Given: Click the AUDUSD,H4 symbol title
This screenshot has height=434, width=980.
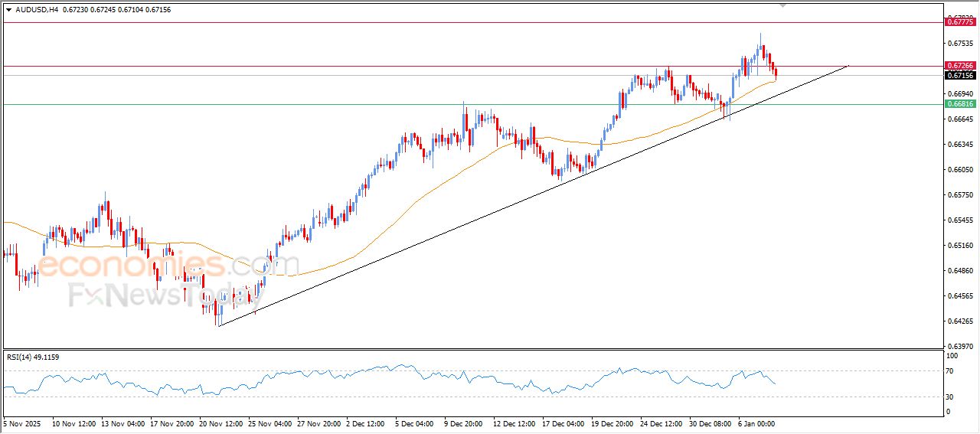Looking at the screenshot, I should pyautogui.click(x=37, y=9).
